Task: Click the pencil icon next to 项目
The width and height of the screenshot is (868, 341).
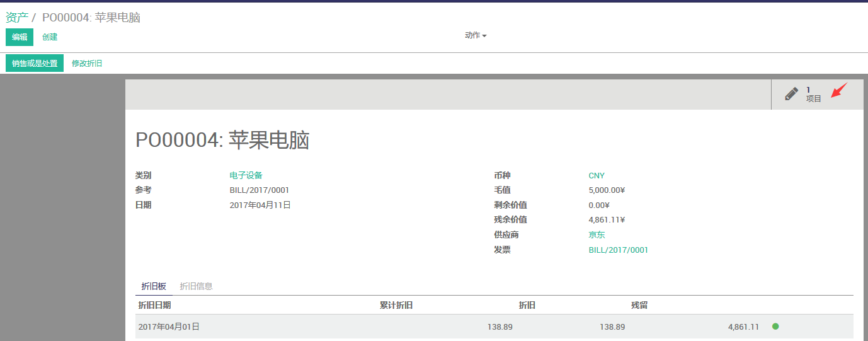Action: coord(791,95)
